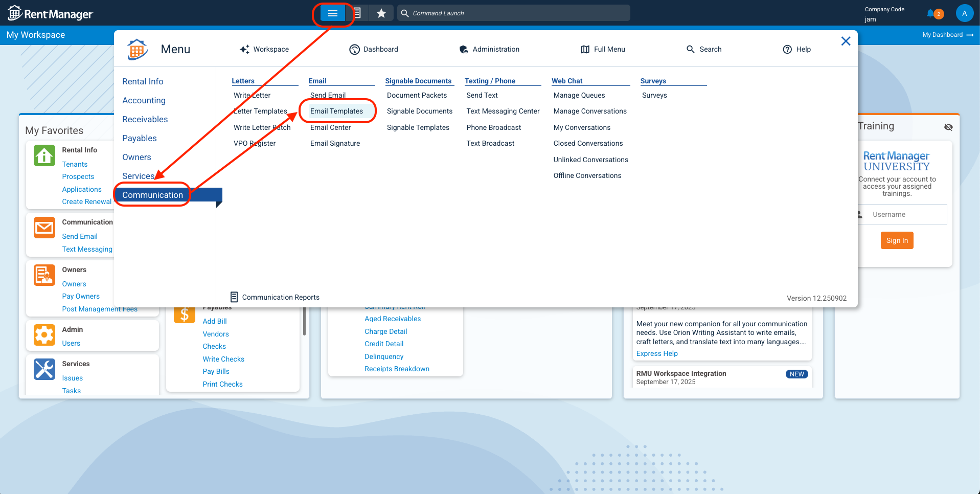The image size is (980, 494).
Task: Open Help in menu header
Action: click(797, 49)
